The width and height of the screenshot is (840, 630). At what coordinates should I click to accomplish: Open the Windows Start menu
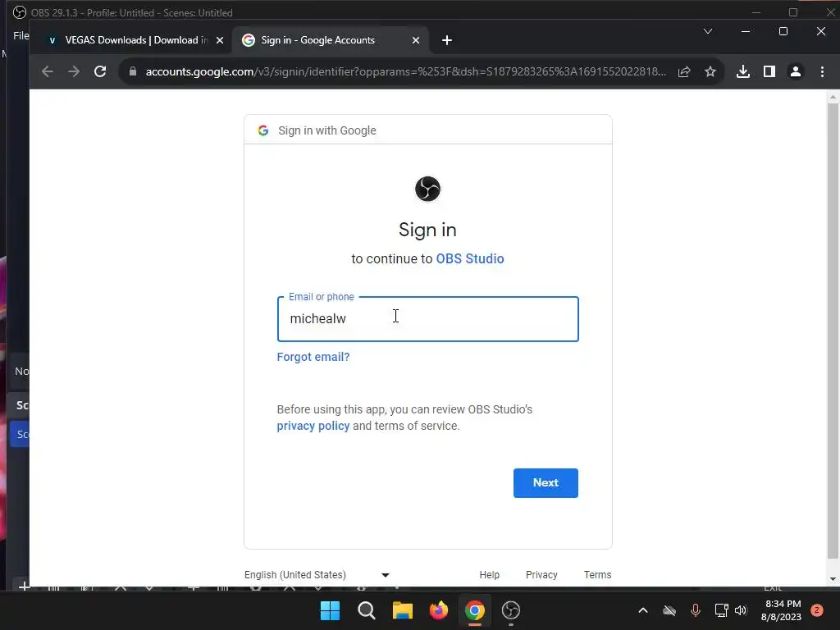330,610
